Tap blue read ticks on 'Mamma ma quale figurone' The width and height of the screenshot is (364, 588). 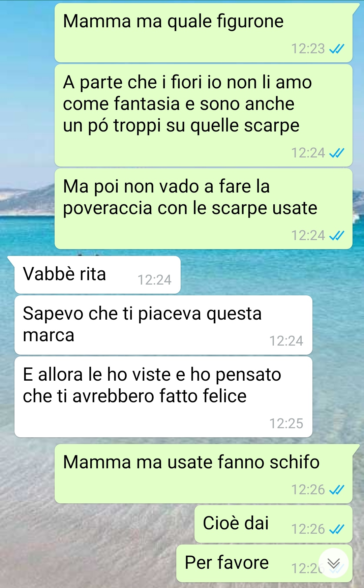pos(337,49)
